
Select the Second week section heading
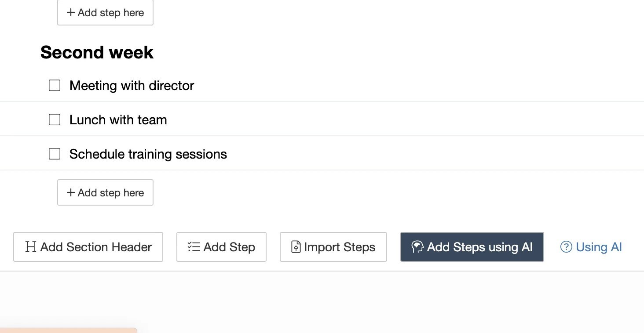[97, 52]
